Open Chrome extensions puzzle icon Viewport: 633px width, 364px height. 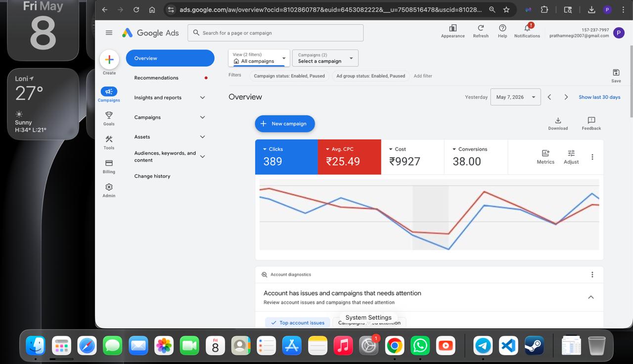coord(544,9)
